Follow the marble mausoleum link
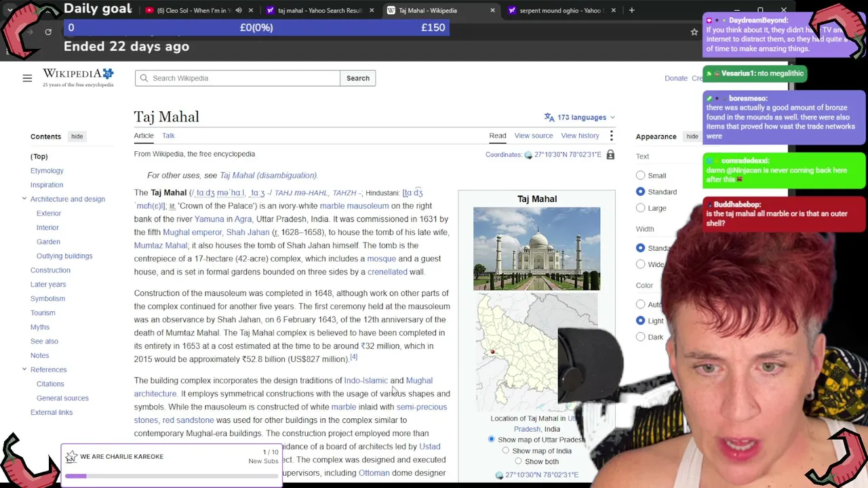 [x=354, y=206]
